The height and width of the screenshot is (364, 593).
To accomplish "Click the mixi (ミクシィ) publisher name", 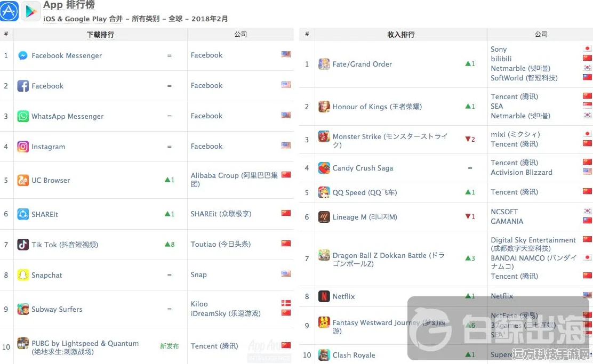I will coord(515,134).
